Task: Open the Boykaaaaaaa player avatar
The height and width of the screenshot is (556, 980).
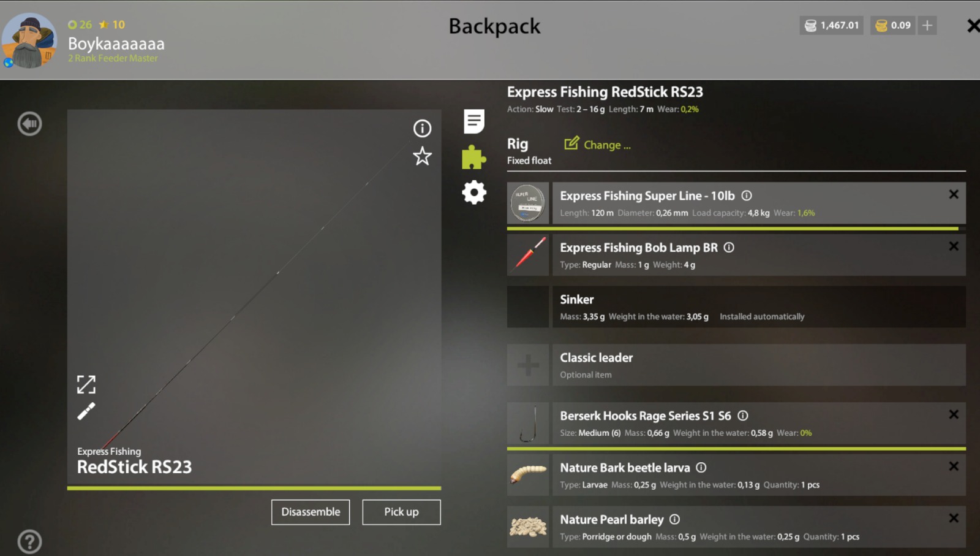Action: click(29, 41)
